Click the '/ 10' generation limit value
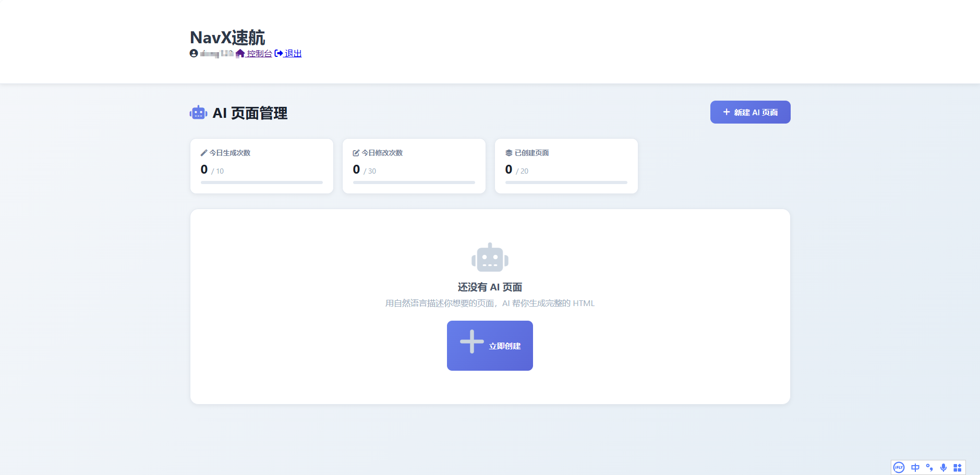980x475 pixels. tap(217, 171)
